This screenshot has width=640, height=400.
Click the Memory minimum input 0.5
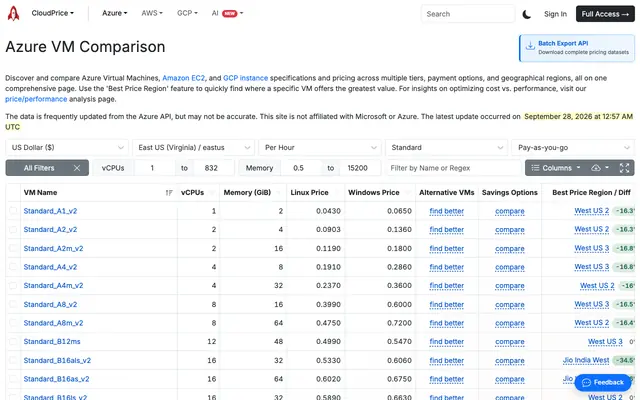301,168
